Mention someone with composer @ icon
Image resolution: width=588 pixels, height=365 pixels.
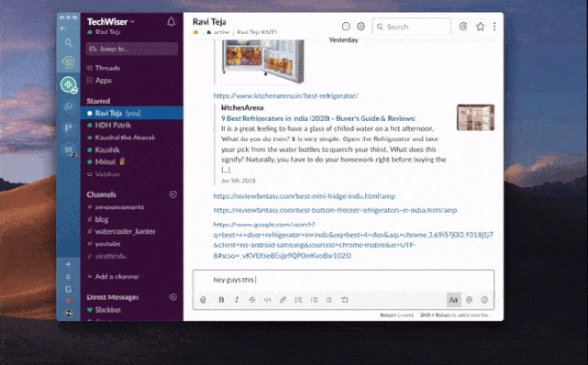pyautogui.click(x=469, y=300)
